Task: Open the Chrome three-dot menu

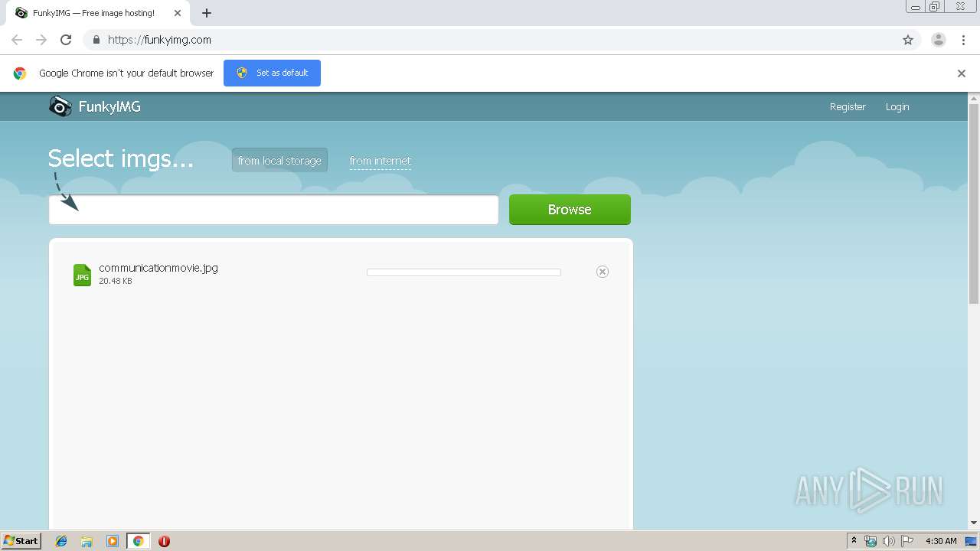Action: [963, 40]
